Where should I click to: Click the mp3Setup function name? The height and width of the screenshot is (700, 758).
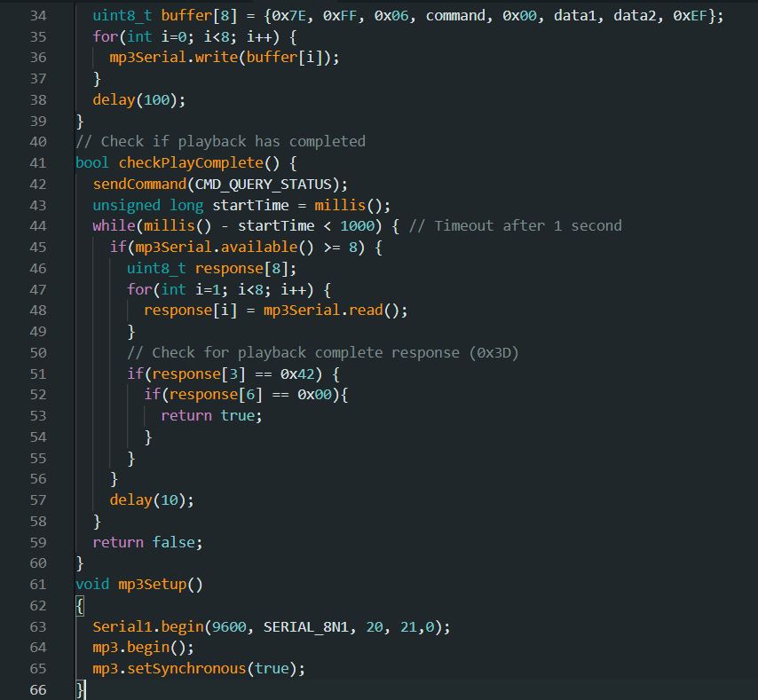click(153, 584)
